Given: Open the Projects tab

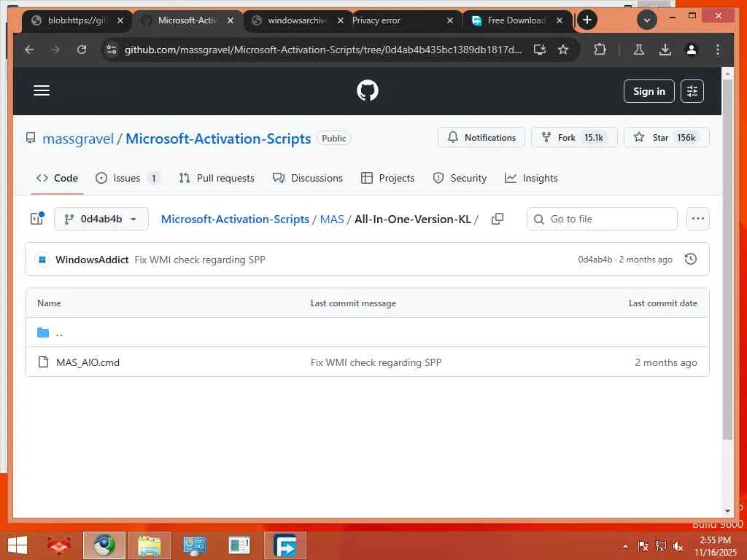Looking at the screenshot, I should (x=388, y=178).
